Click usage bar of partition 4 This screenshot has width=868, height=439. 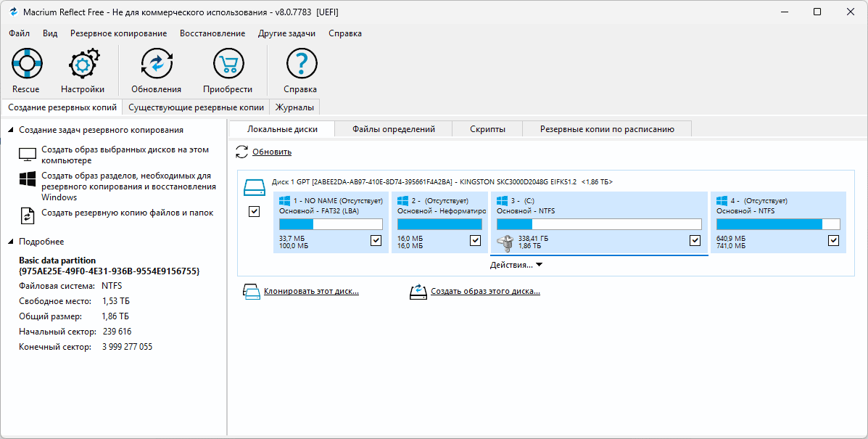pos(778,224)
